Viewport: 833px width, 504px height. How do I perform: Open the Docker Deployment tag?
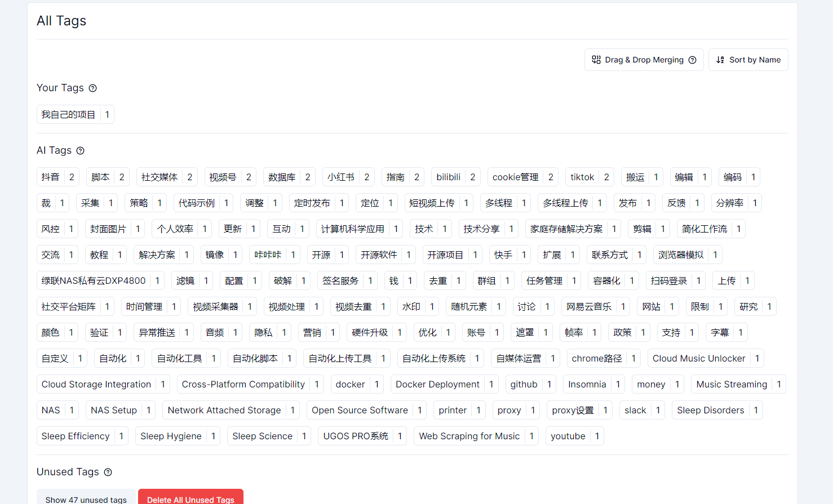tap(437, 384)
